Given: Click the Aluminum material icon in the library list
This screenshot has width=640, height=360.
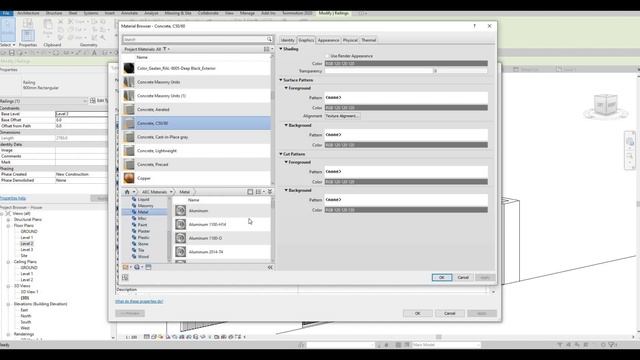Looking at the screenshot, I should (x=180, y=211).
